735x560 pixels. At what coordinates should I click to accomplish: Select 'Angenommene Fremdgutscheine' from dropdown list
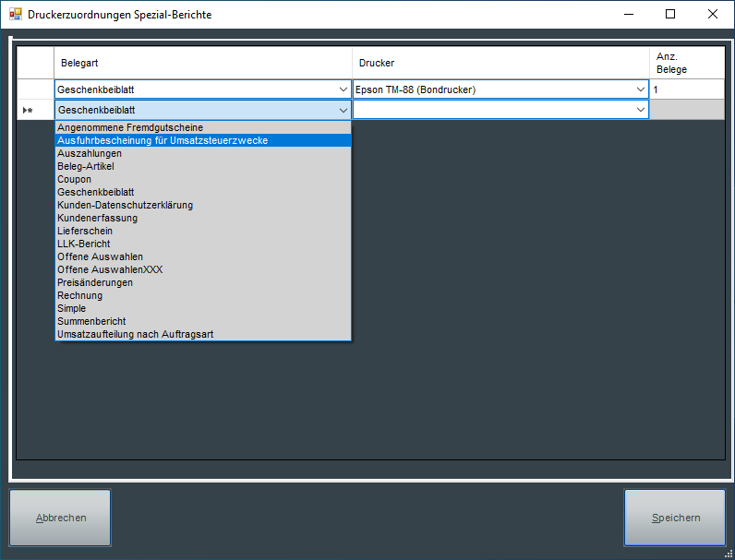point(130,127)
